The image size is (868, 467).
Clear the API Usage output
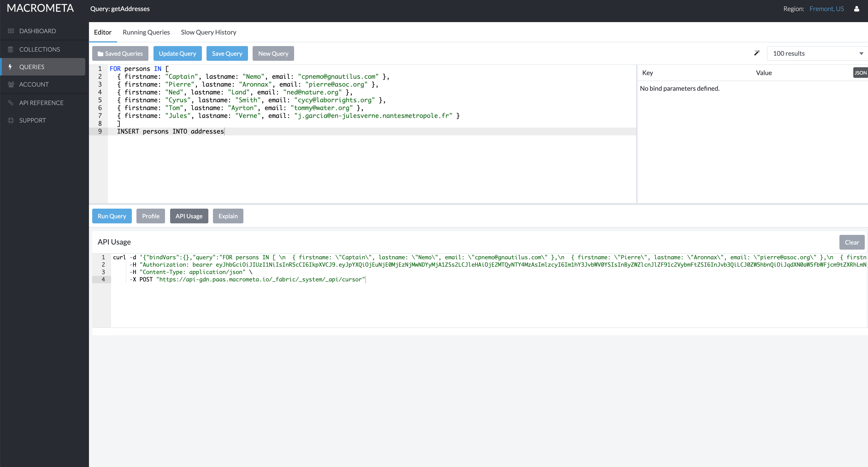point(851,242)
